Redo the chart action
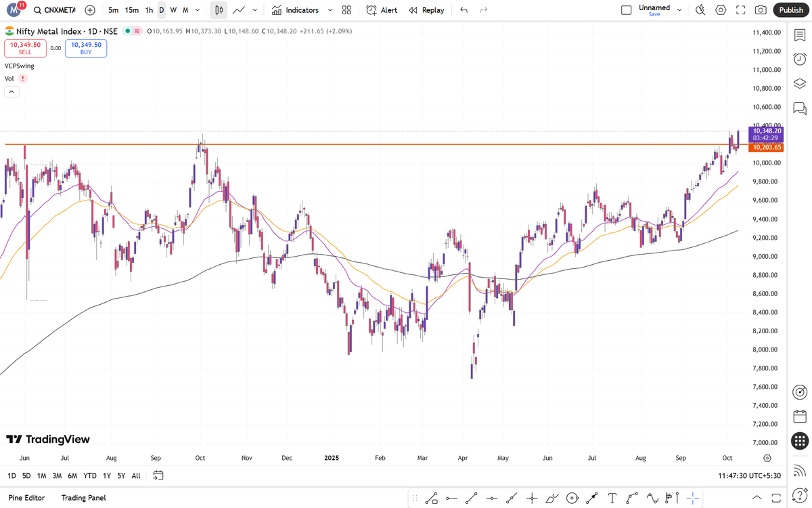The image size is (812, 508). click(x=483, y=10)
